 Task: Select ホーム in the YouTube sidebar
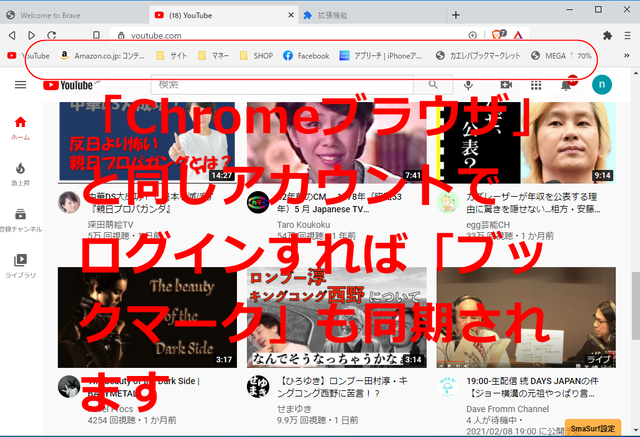pyautogui.click(x=20, y=128)
